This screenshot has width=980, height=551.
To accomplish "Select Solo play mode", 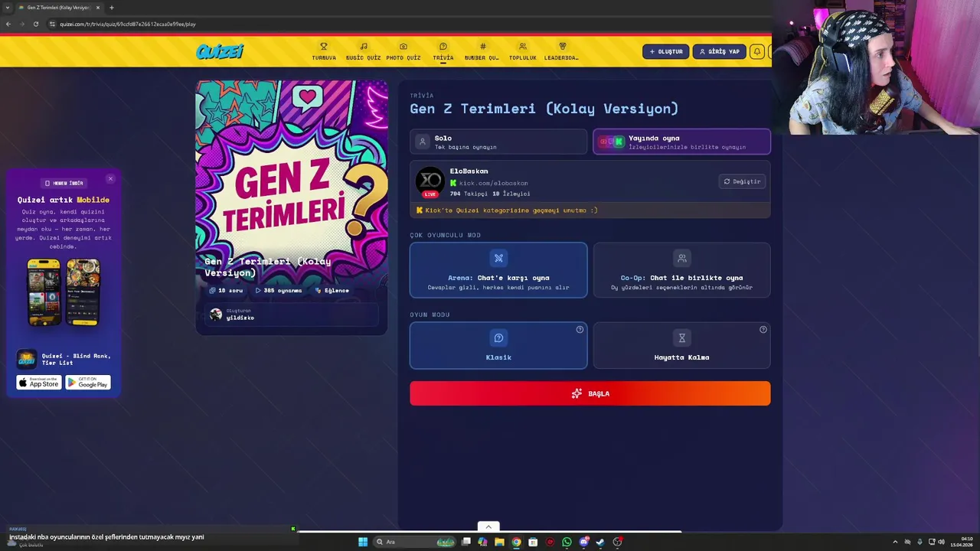I will coord(498,142).
